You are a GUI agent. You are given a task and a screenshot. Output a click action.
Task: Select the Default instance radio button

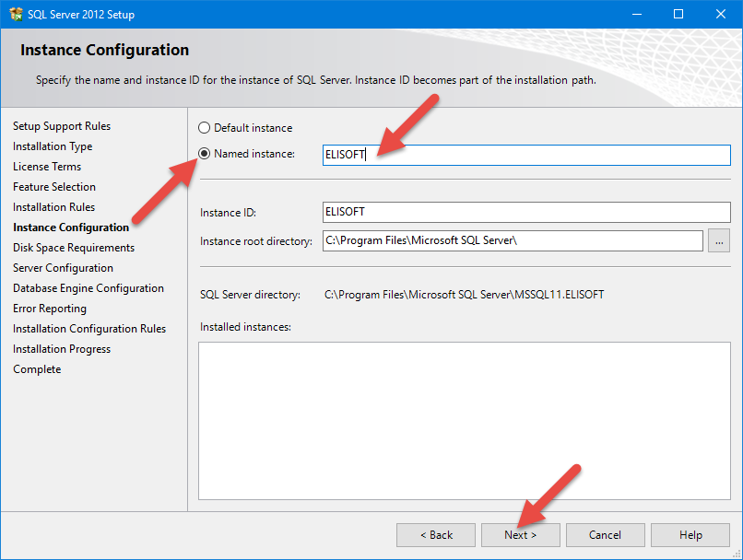205,128
